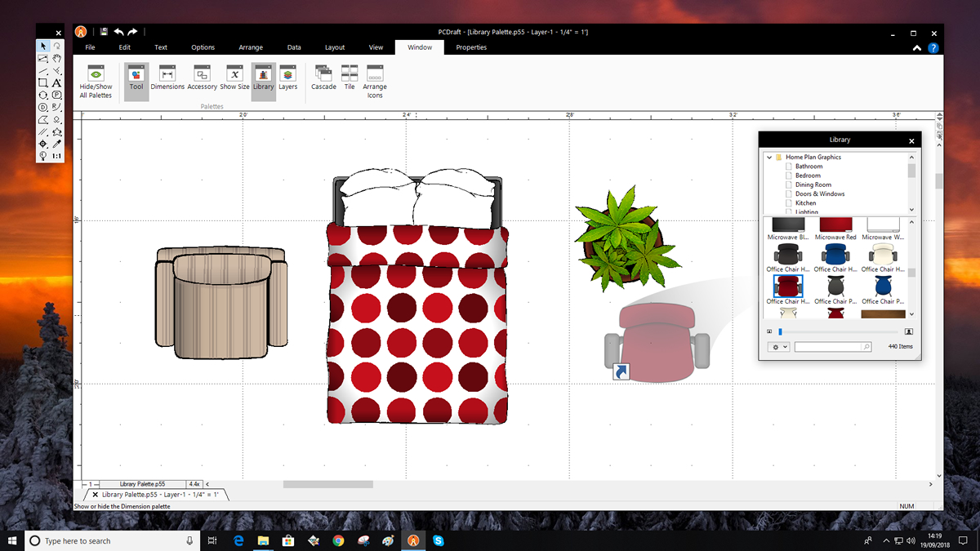Choose the text tool in tool palette
Viewport: 980px width, 551px height.
[x=57, y=82]
